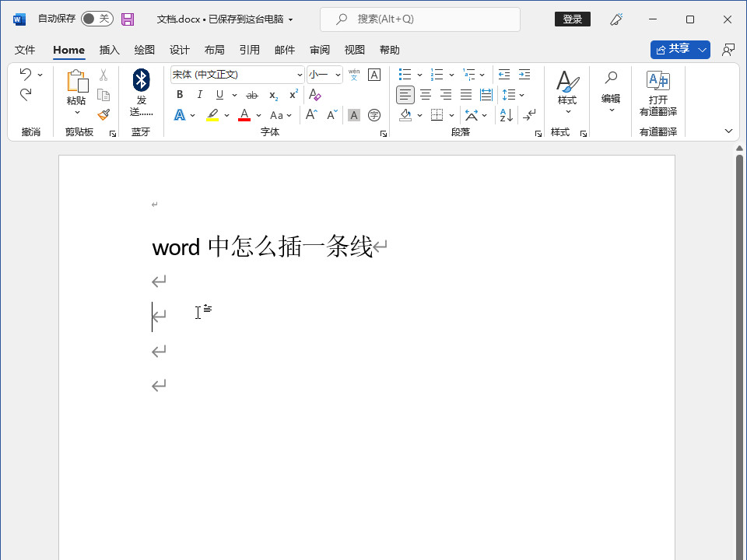Click the shading paint bucket button

(x=405, y=115)
